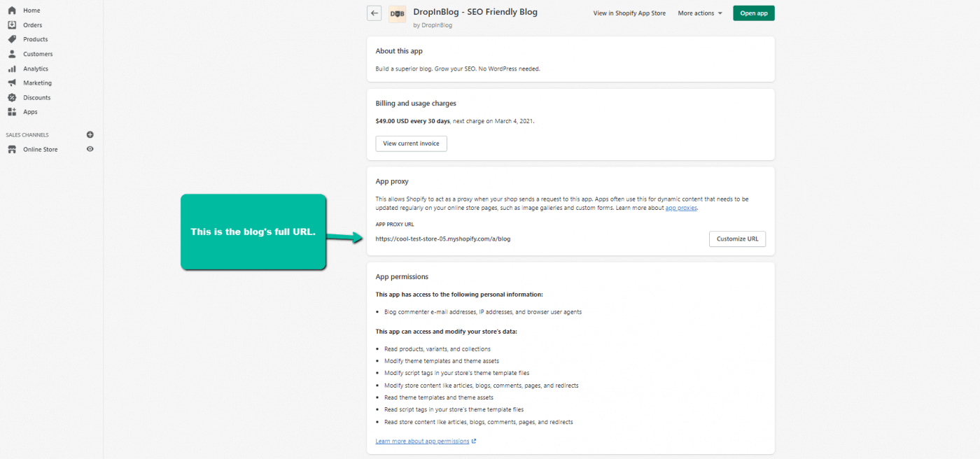Open the app proxies link
This screenshot has width=980, height=459.
coord(681,208)
